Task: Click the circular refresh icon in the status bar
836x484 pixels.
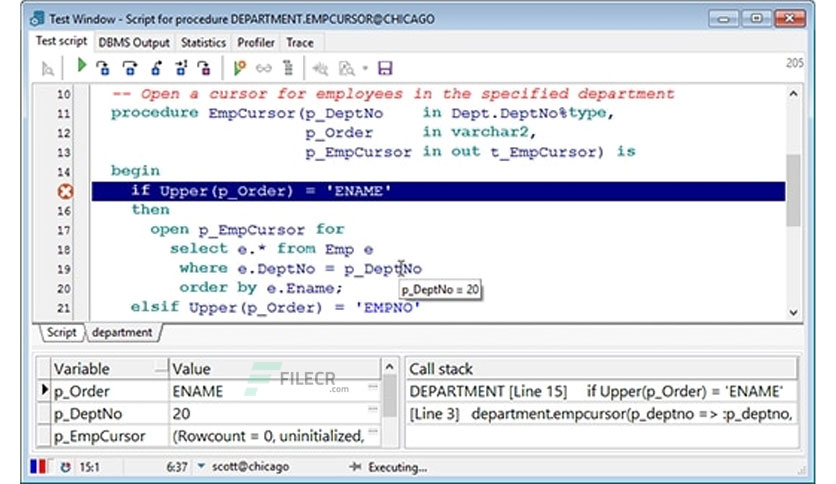Action: pyautogui.click(x=65, y=467)
